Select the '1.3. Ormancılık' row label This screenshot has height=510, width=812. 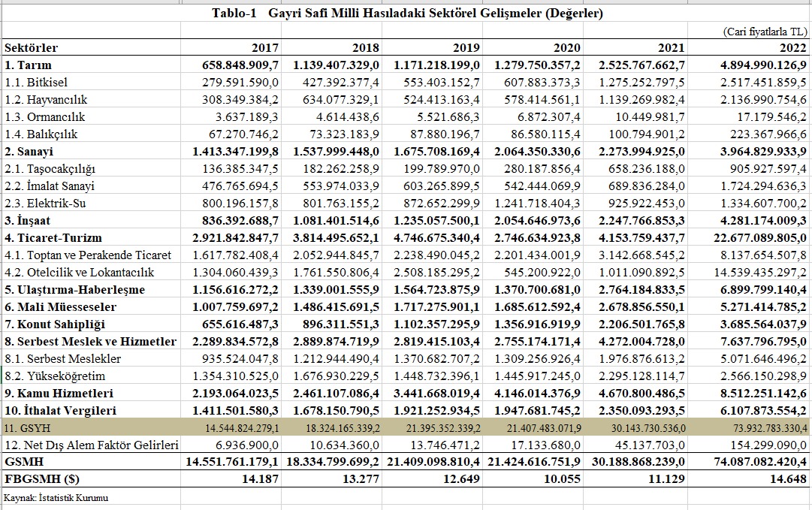[44, 117]
